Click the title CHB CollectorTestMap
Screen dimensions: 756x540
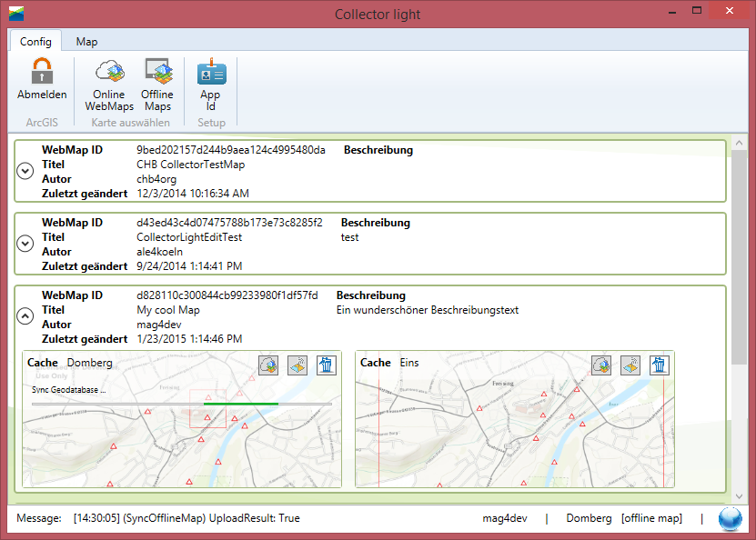tap(190, 165)
